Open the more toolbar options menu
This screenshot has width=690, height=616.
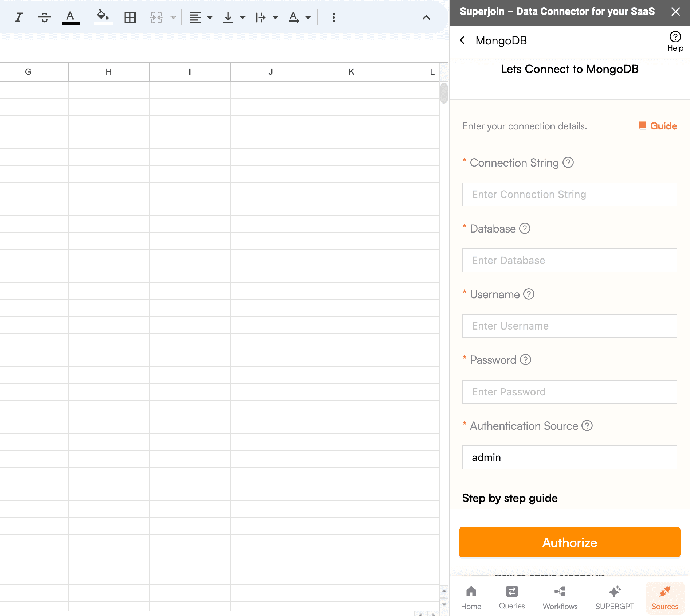334,17
